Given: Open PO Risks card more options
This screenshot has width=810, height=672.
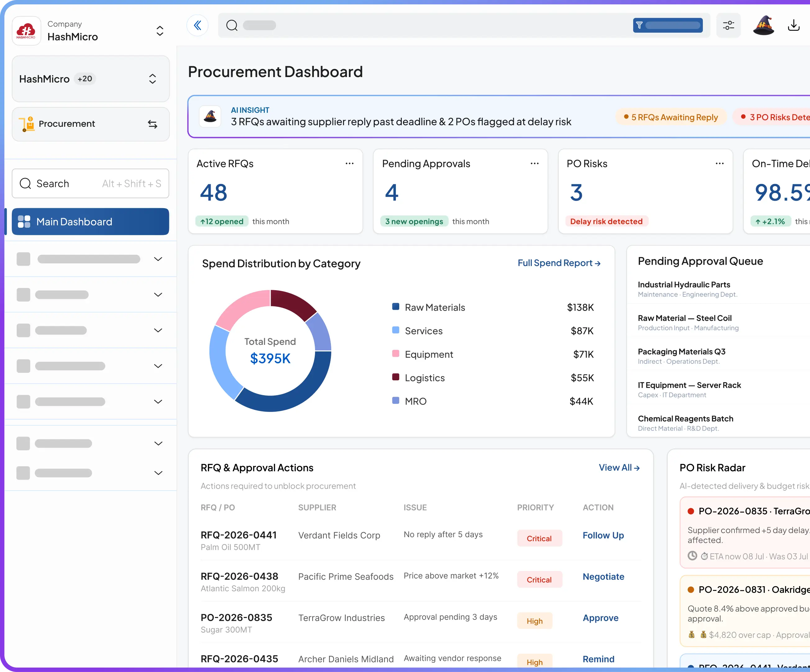Looking at the screenshot, I should (720, 163).
